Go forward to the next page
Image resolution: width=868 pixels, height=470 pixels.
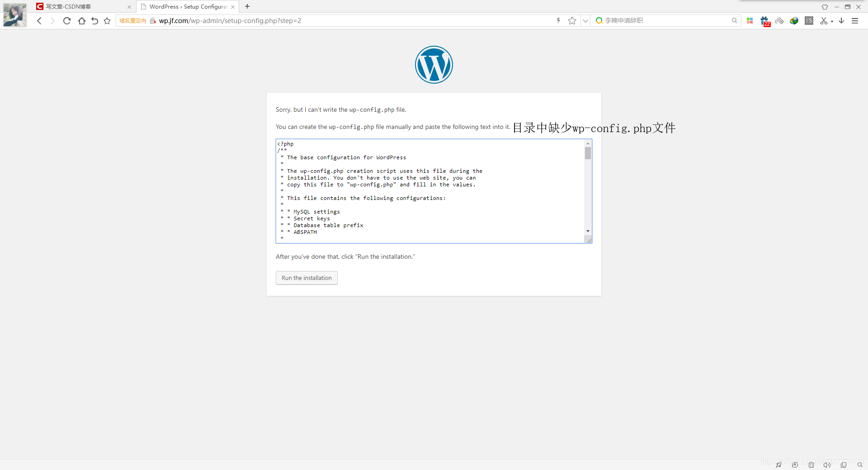tap(52, 21)
